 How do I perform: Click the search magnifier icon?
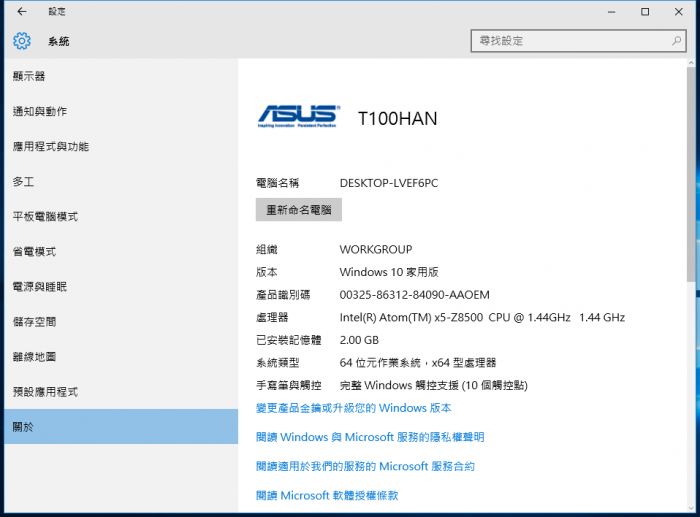coord(676,41)
